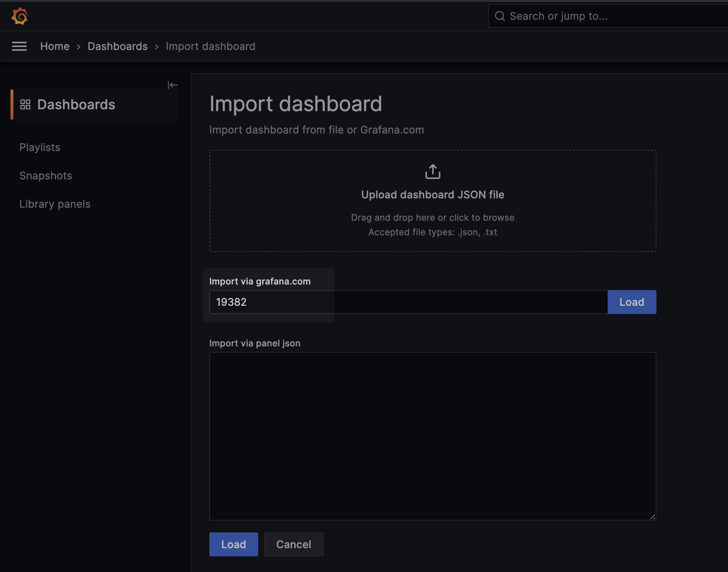Image resolution: width=728 pixels, height=572 pixels.
Task: Click the JSON file drag-and-drop zone
Action: point(432,201)
